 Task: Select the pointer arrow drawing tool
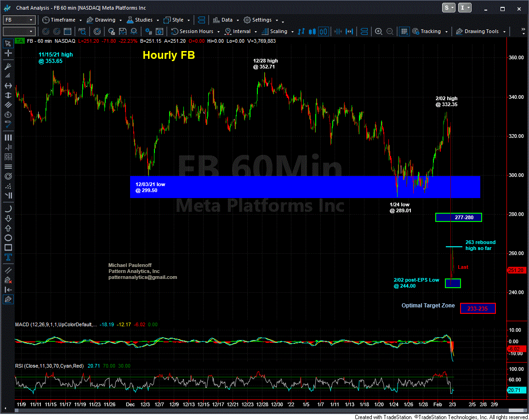tap(8, 43)
